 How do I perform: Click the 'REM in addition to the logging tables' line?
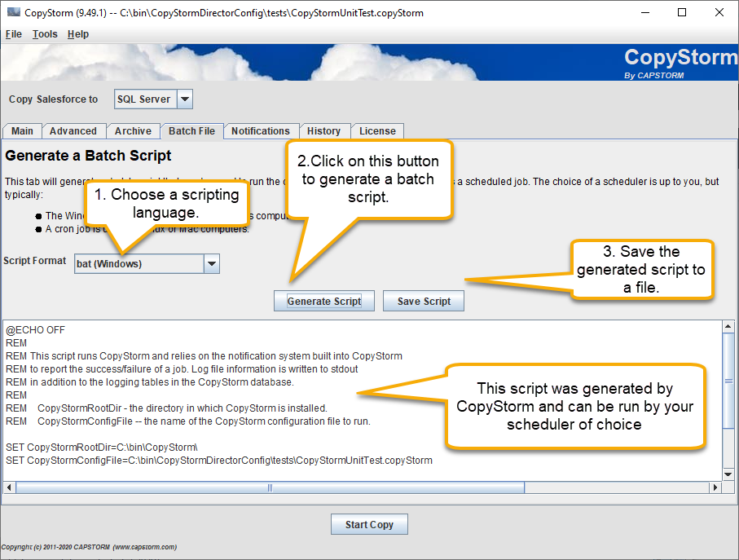[150, 381]
